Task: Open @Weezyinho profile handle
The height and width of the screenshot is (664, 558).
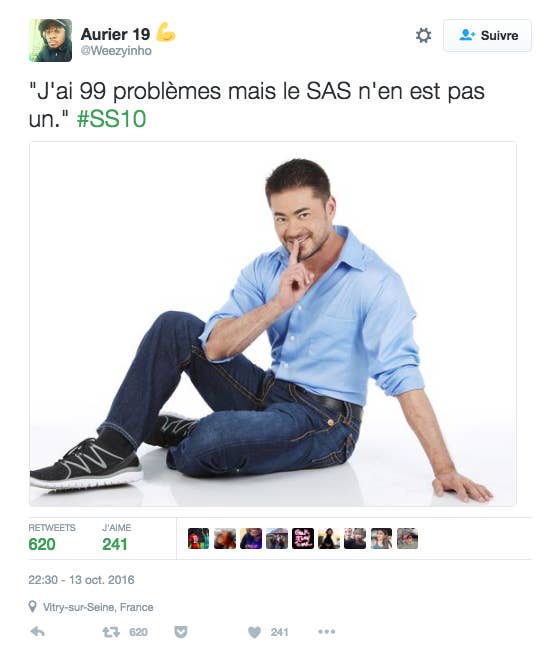Action: (116, 51)
